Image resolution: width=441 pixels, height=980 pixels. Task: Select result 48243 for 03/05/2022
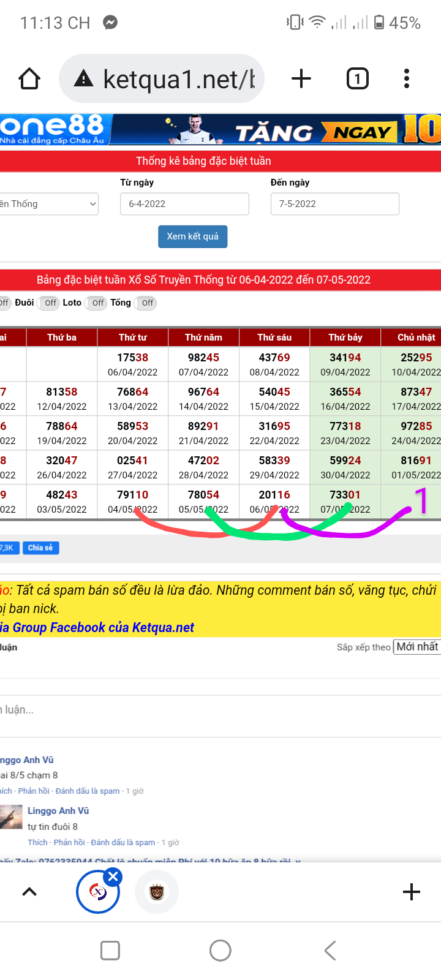[x=62, y=495]
